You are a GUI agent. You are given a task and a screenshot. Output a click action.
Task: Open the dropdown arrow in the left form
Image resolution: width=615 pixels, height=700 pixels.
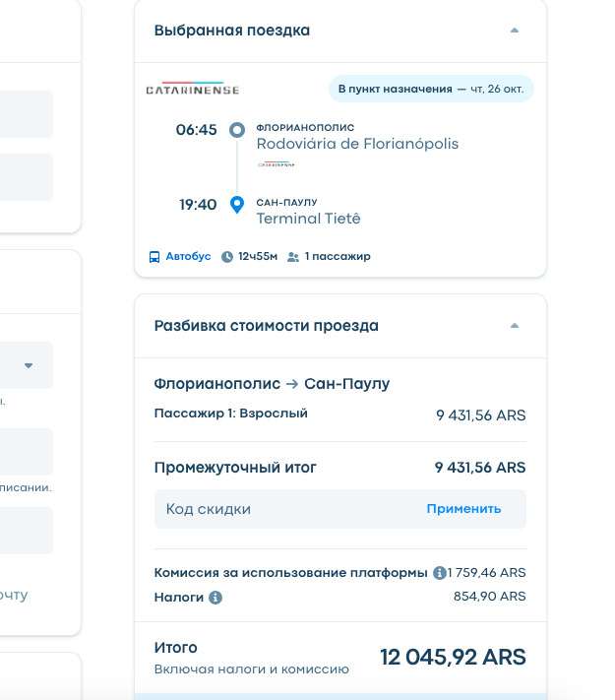29,365
